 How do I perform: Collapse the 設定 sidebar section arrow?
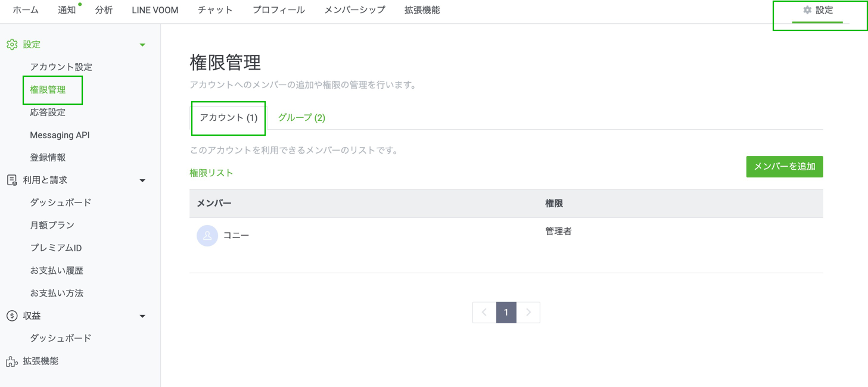pos(142,45)
